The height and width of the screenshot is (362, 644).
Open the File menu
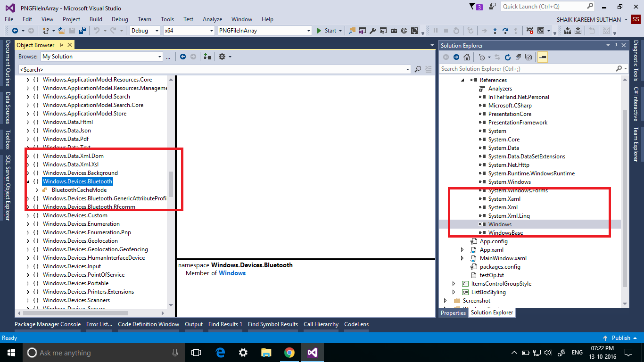pyautogui.click(x=9, y=19)
